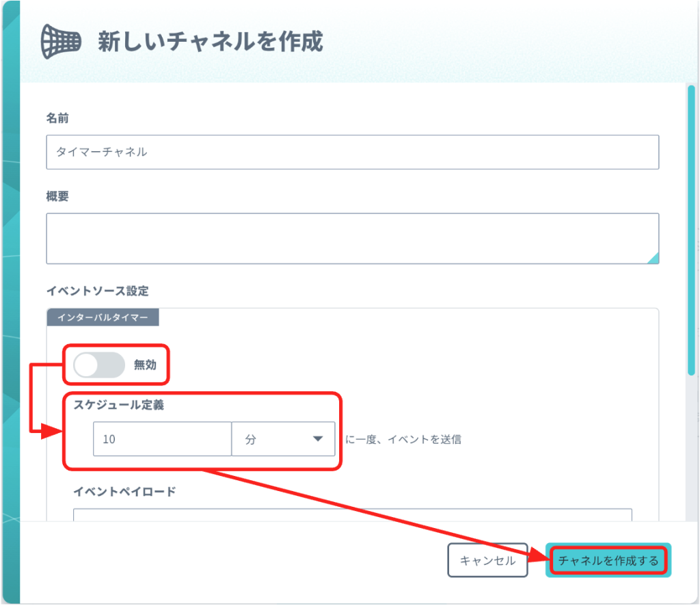Open the 分 time unit combo box
Image resolution: width=700 pixels, height=606 pixels.
(283, 439)
